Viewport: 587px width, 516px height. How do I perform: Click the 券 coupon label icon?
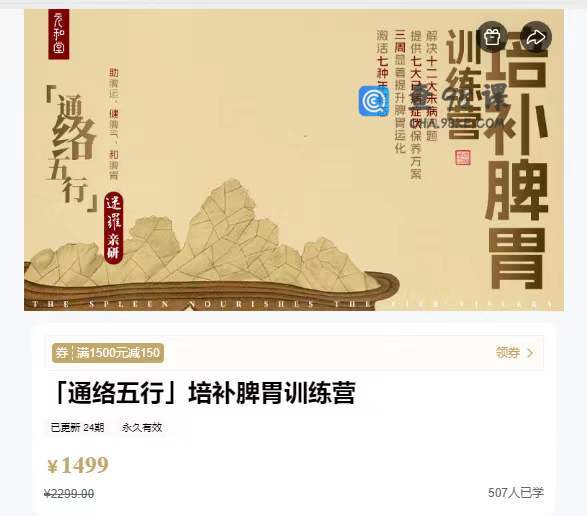tap(61, 353)
